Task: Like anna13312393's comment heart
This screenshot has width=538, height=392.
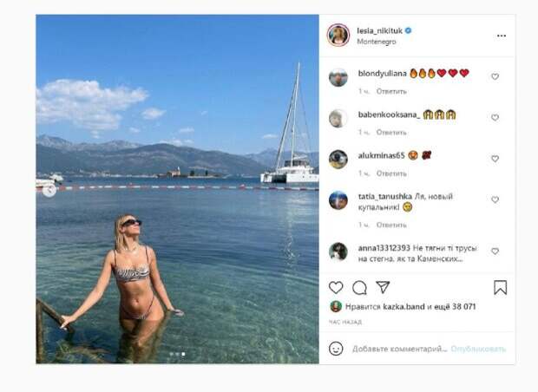Action: click(x=495, y=252)
